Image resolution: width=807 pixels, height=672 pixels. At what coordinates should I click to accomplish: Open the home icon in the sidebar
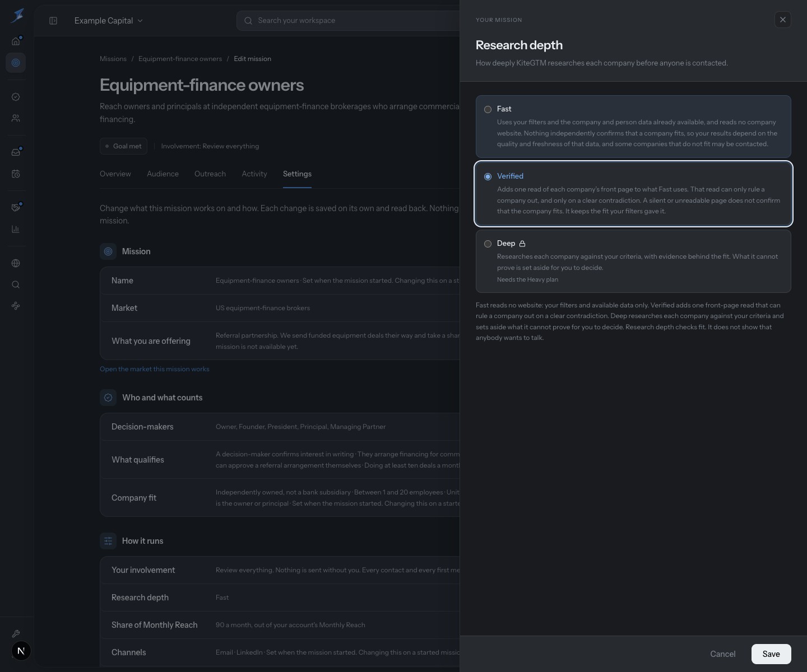tap(16, 41)
